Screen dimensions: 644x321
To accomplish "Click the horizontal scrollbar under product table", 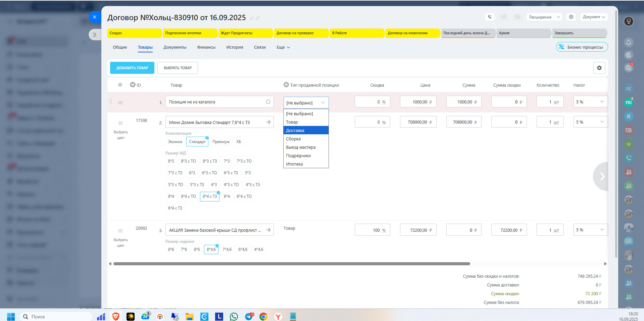I will point(291,264).
